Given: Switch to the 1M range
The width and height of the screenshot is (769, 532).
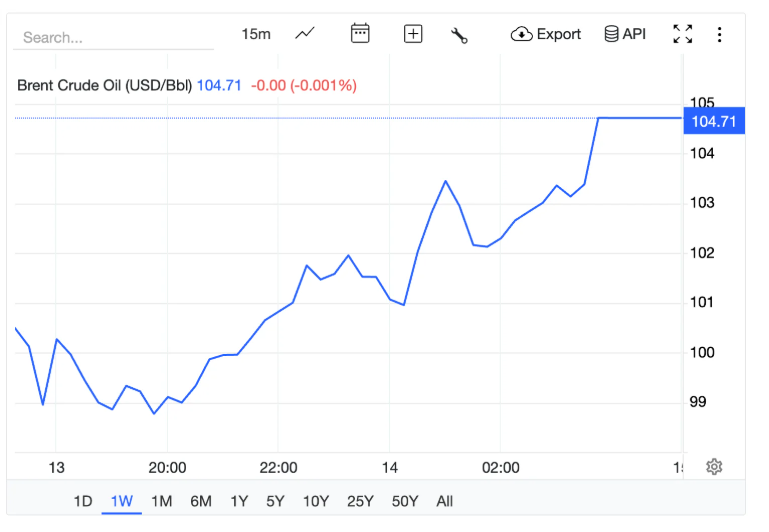Looking at the screenshot, I should coord(162,501).
